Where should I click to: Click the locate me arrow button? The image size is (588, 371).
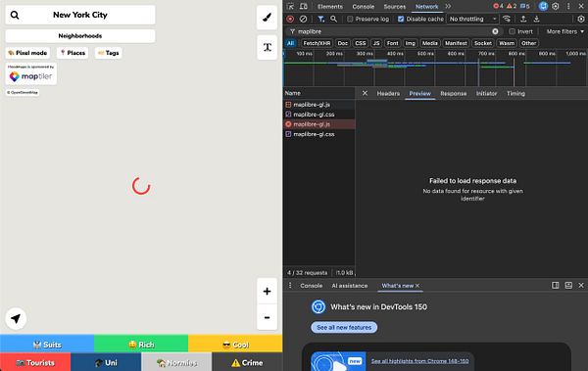[x=16, y=319]
